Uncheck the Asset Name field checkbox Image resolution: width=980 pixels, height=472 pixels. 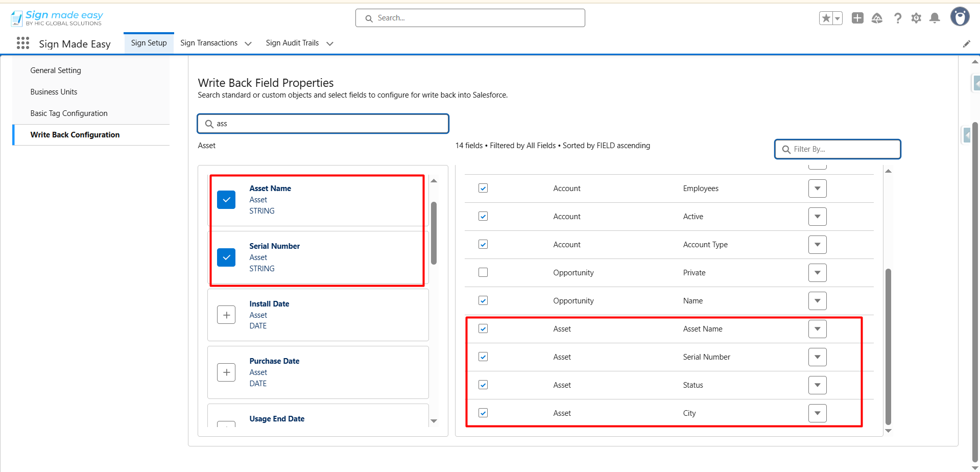pos(226,200)
